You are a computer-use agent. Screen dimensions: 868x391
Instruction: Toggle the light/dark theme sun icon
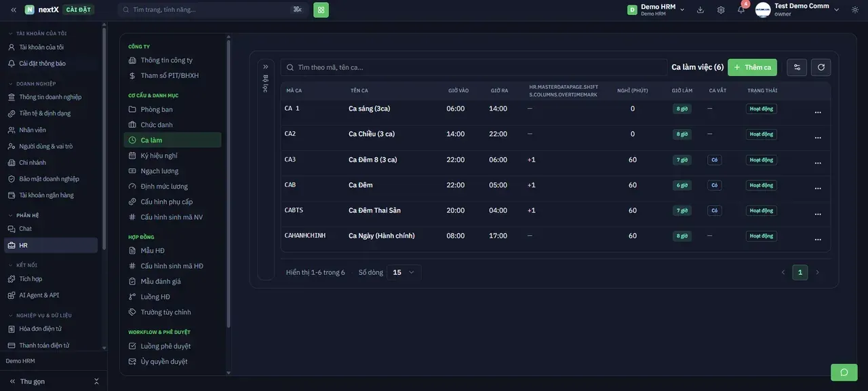click(x=855, y=10)
